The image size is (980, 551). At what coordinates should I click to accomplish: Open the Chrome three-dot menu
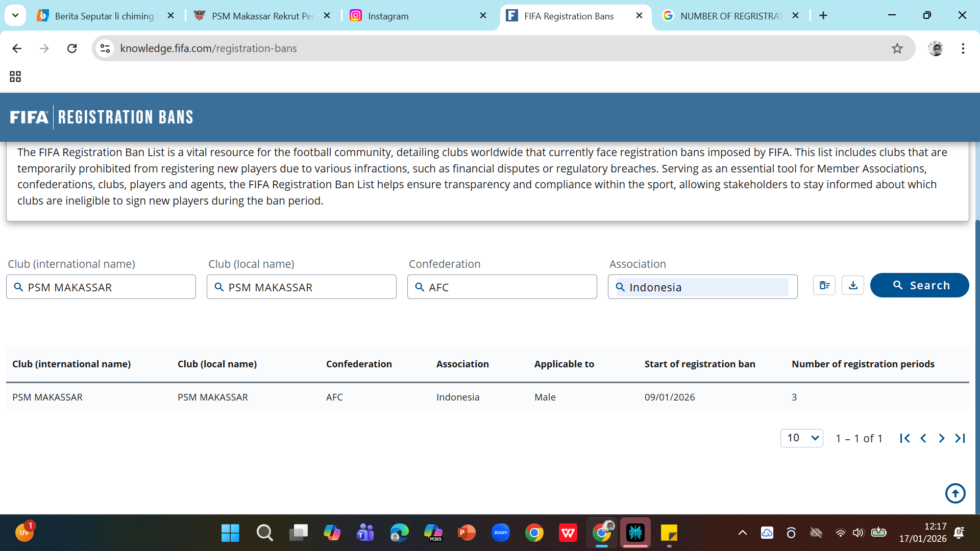963,48
